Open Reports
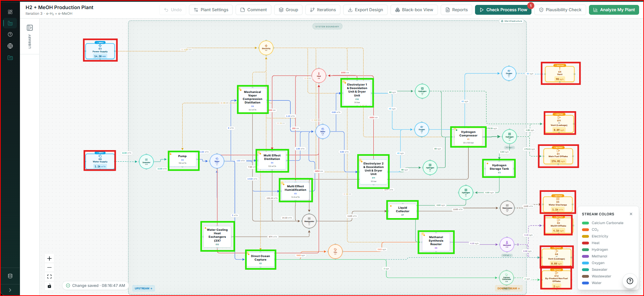644x296 pixels. (x=456, y=10)
